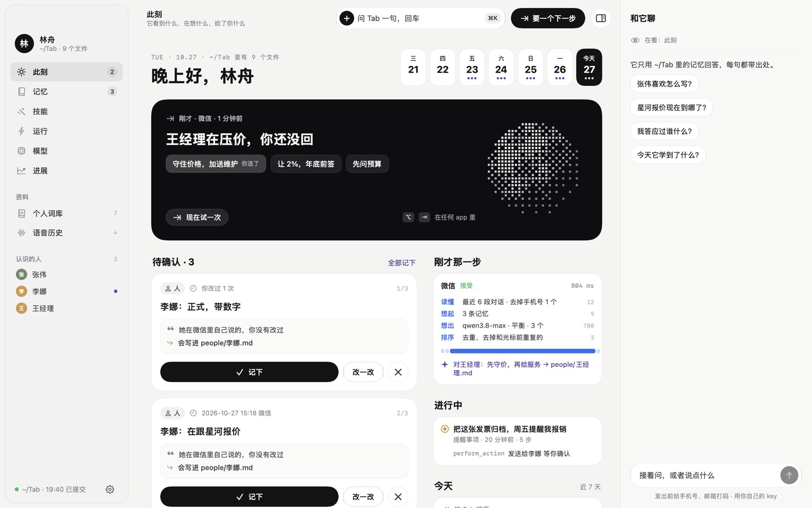Click the person tag on 你改过 1 次 card
This screenshot has height=508, width=812.
(173, 289)
